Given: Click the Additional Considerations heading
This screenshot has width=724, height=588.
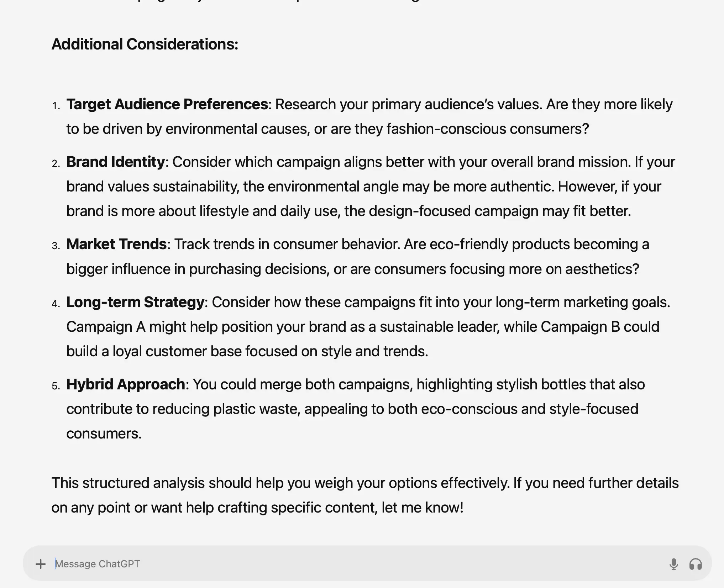Looking at the screenshot, I should click(x=145, y=44).
